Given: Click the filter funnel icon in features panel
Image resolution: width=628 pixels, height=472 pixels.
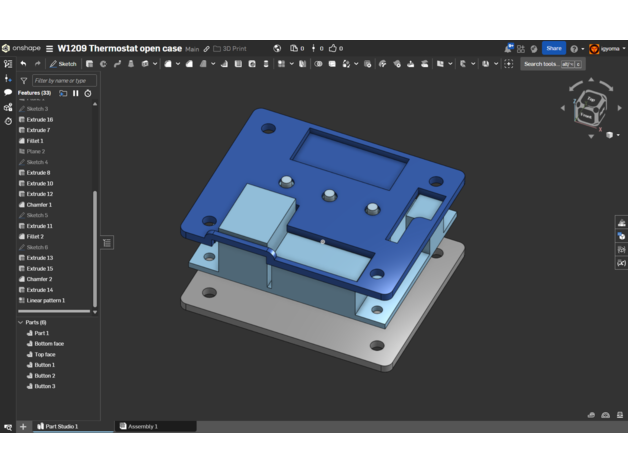Looking at the screenshot, I should pyautogui.click(x=23, y=80).
